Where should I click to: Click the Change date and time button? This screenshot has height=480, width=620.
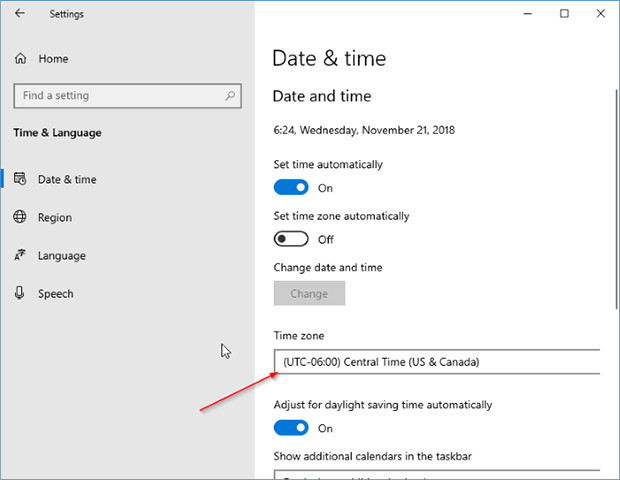(309, 294)
